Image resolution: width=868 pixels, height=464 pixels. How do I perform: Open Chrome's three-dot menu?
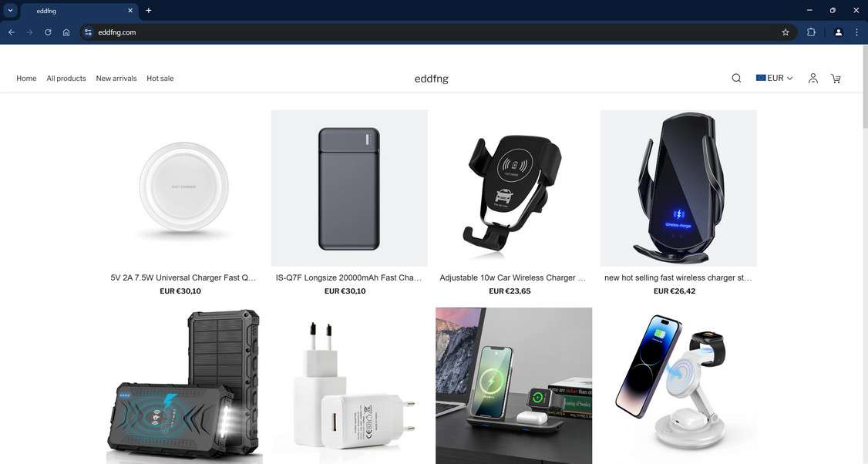(x=856, y=32)
